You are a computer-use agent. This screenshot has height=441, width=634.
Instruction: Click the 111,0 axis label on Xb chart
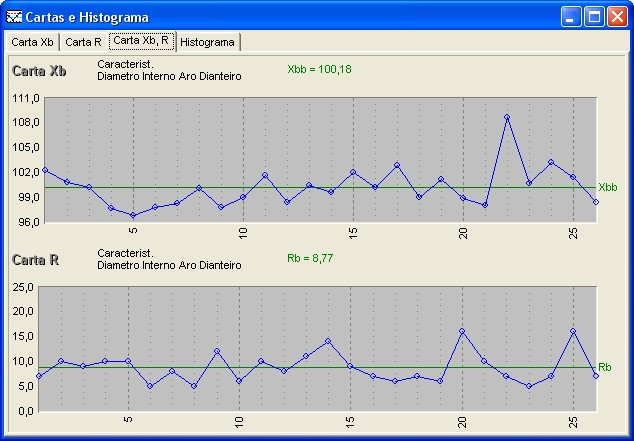(26, 98)
